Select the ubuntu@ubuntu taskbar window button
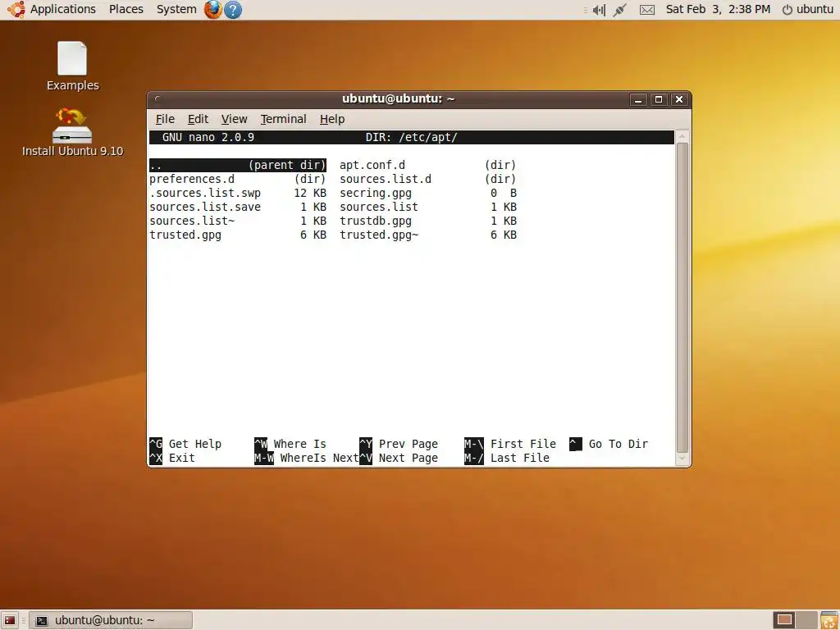This screenshot has width=840, height=630. (111, 620)
